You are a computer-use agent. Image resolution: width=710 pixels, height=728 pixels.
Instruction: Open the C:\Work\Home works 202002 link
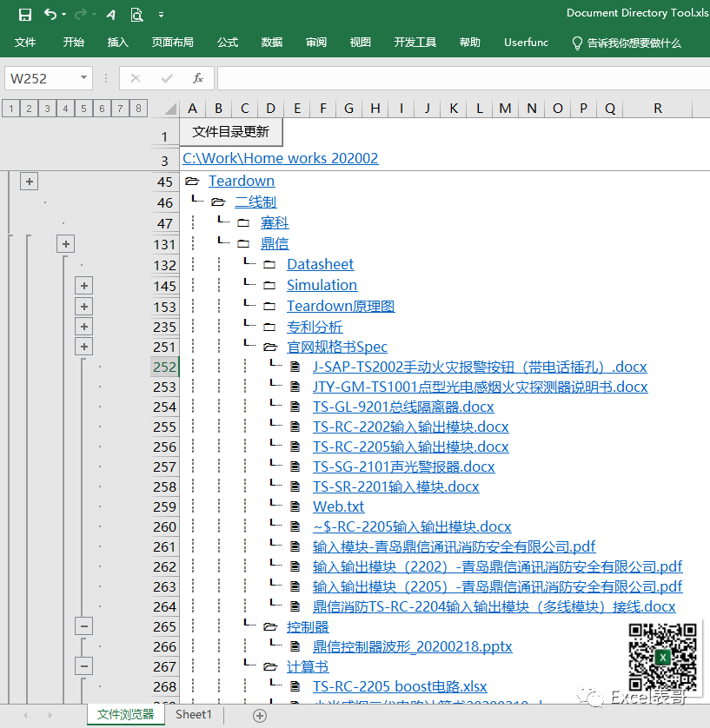pos(280,158)
